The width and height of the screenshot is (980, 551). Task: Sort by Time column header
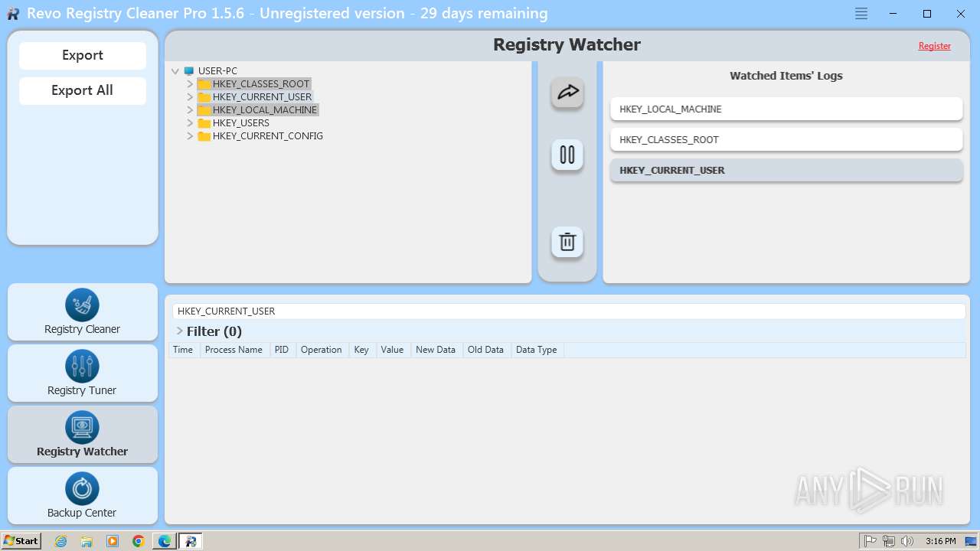(x=183, y=350)
